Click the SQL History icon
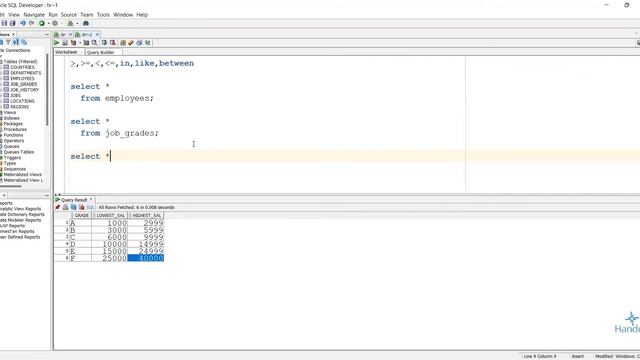The image size is (640, 360). pos(139,43)
